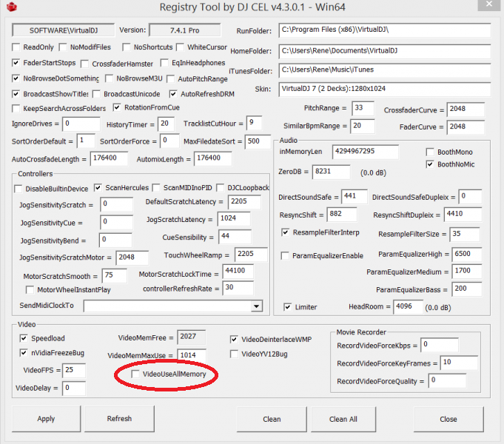504x444 pixels.
Task: Uncheck the Speedload option
Action: pyautogui.click(x=24, y=338)
